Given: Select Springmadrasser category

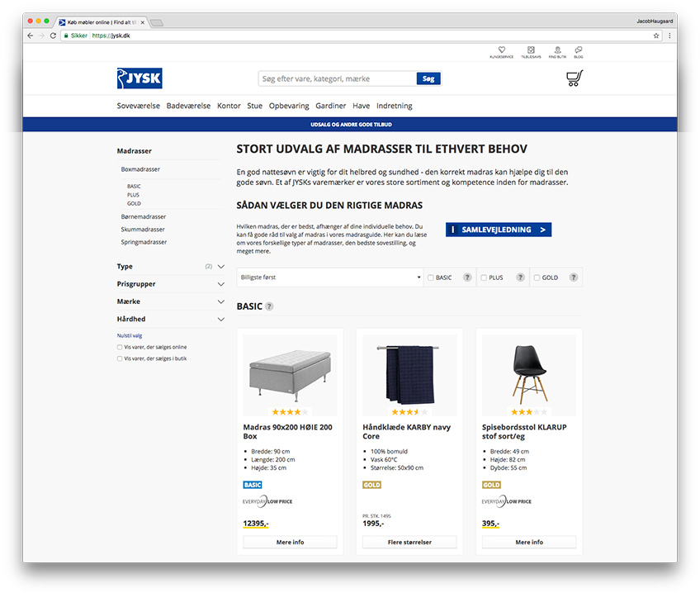Looking at the screenshot, I should pyautogui.click(x=144, y=242).
